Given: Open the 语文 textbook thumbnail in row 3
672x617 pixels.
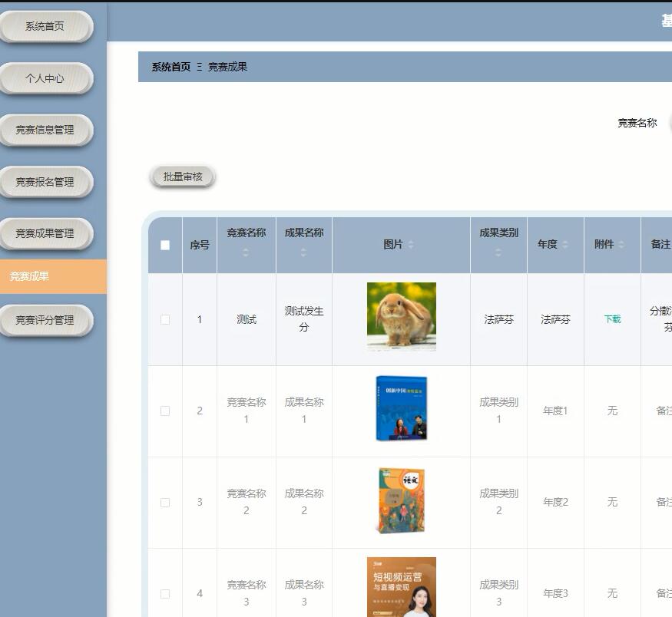Looking at the screenshot, I should 402,500.
